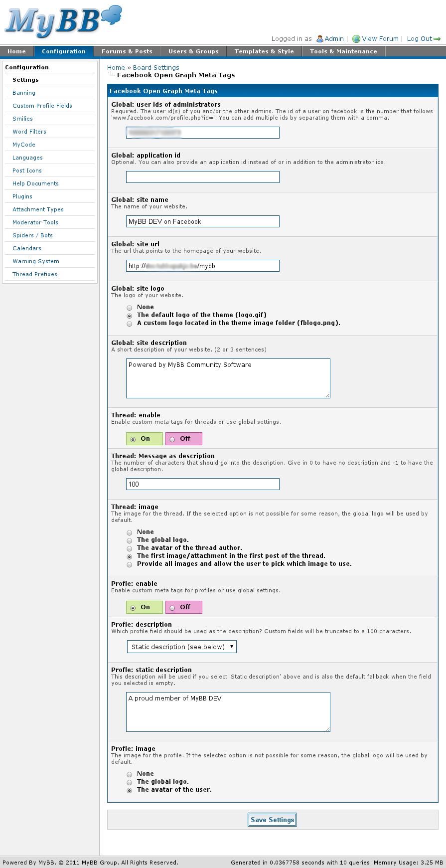This screenshot has height=868, width=446.
Task: Open the Profile description dropdown
Action: click(x=182, y=647)
